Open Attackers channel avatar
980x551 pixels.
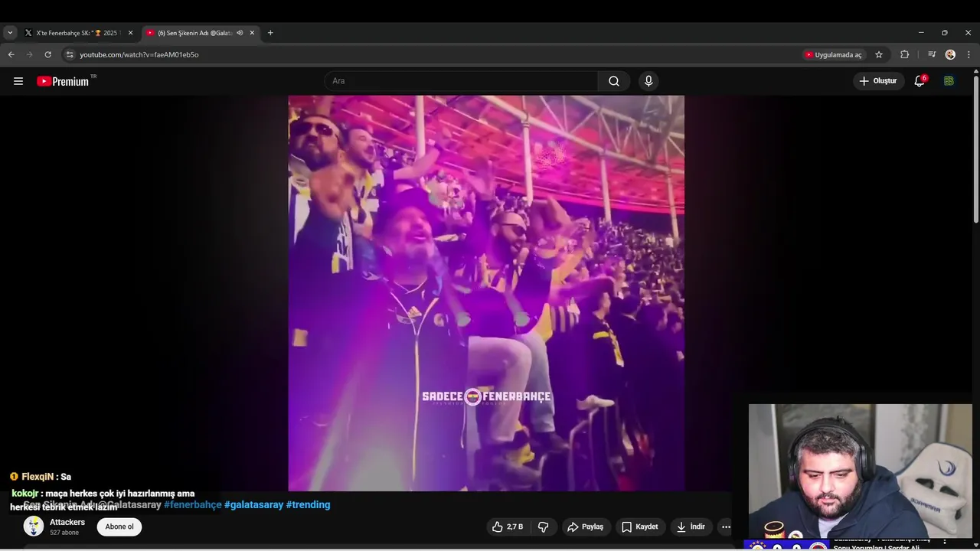34,527
